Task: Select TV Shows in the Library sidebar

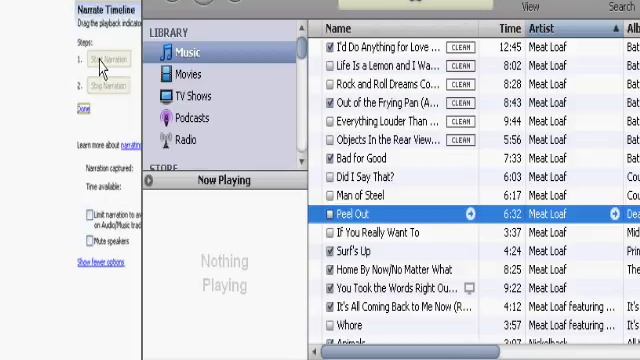Action: tap(193, 96)
